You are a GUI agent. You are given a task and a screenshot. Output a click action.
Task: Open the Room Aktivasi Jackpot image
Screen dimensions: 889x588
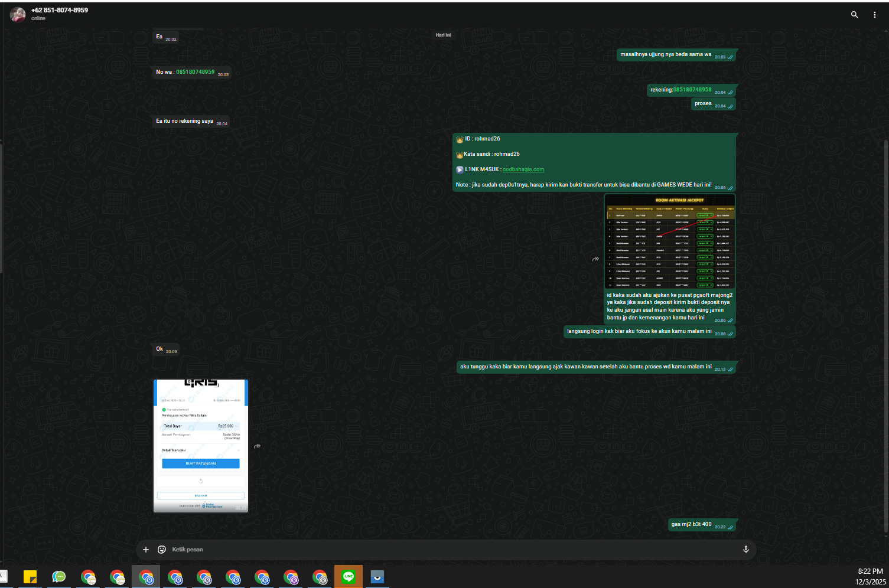point(670,242)
